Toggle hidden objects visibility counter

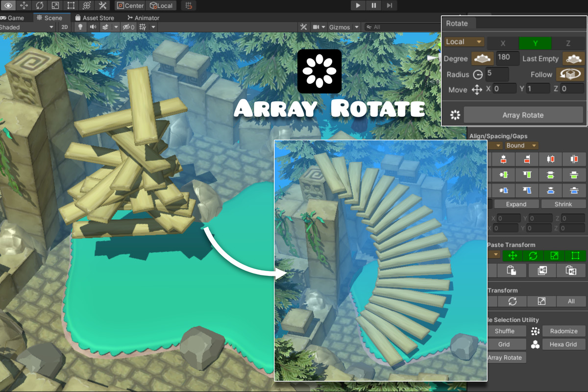(129, 27)
